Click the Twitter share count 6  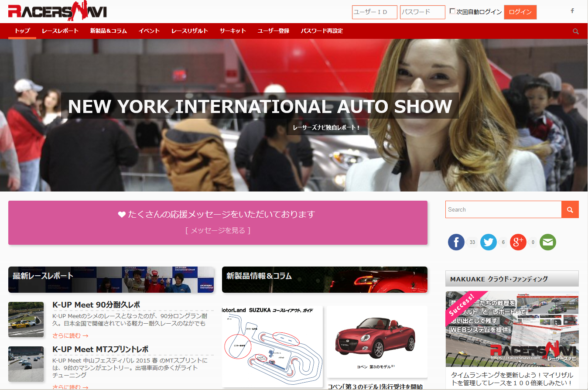click(503, 242)
